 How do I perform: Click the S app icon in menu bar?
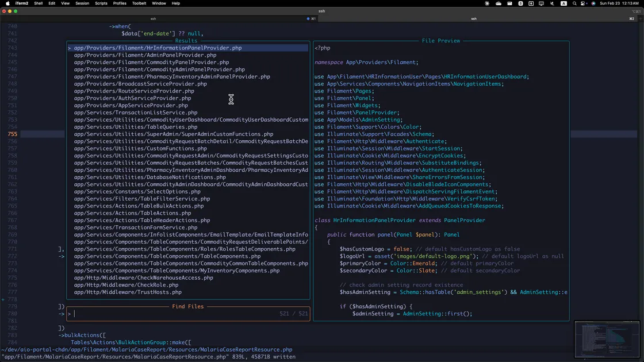pyautogui.click(x=520, y=3)
